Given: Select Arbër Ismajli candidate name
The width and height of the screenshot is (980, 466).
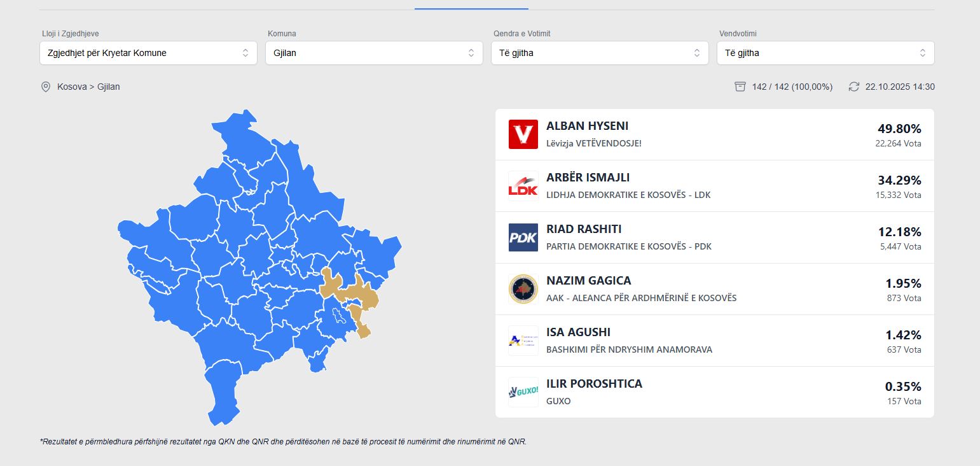Looking at the screenshot, I should tap(588, 178).
